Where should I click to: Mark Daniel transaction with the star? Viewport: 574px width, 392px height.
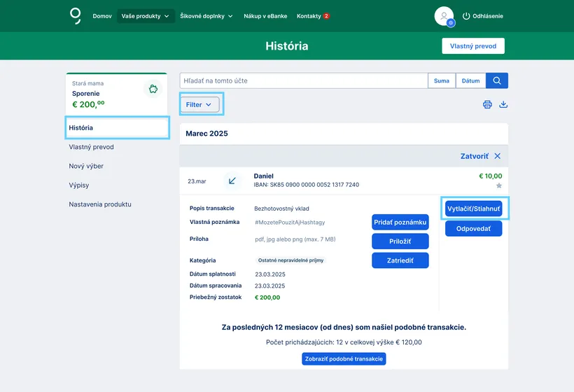tap(498, 185)
